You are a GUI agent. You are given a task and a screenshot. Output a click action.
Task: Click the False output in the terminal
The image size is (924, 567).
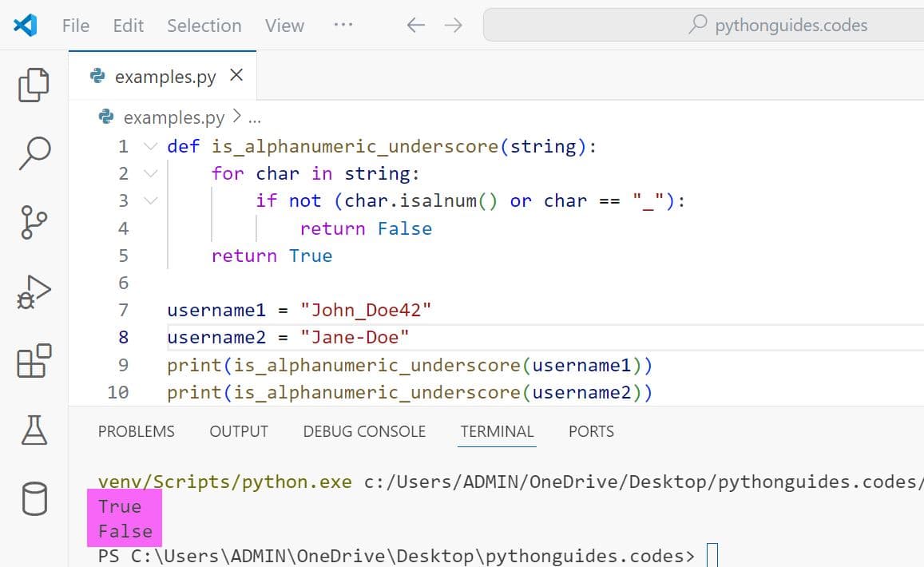coord(125,531)
